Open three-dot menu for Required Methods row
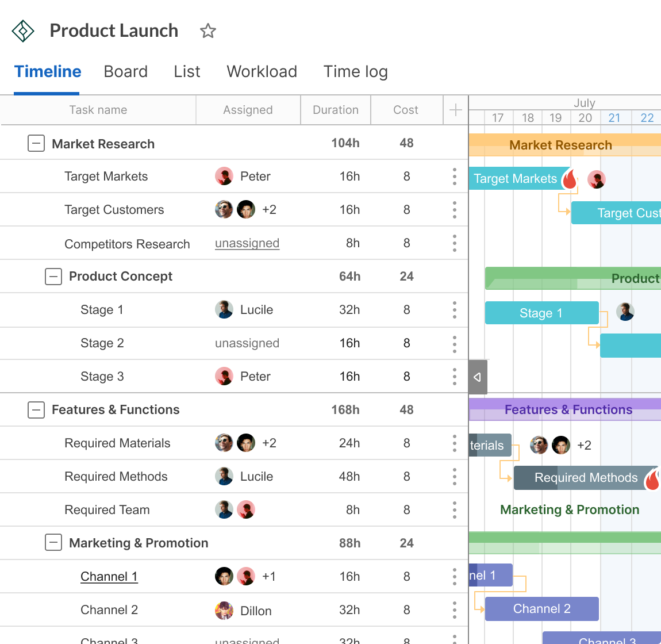 pyautogui.click(x=454, y=477)
